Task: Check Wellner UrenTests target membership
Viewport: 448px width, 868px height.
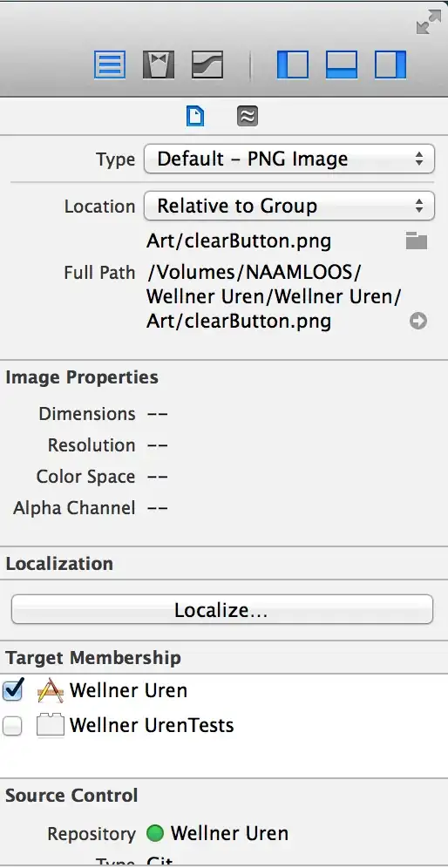Action: [12, 726]
